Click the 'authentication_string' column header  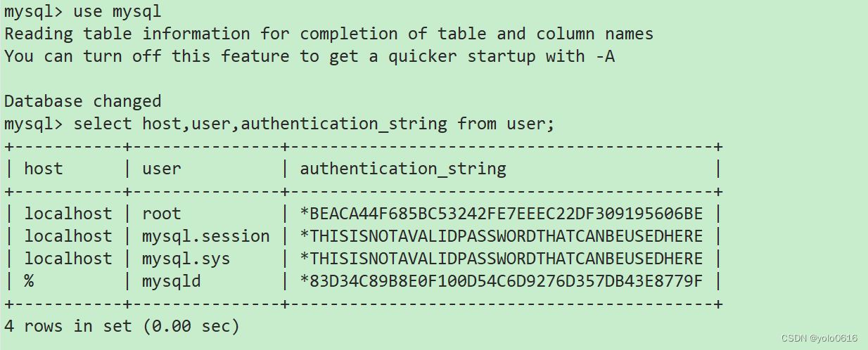pos(402,169)
